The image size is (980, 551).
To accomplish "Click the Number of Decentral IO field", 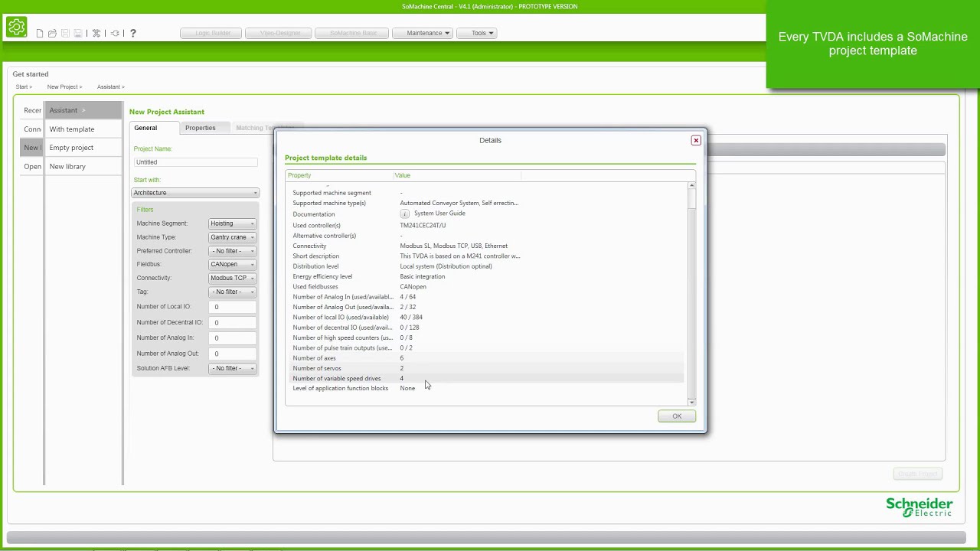I will click(233, 322).
